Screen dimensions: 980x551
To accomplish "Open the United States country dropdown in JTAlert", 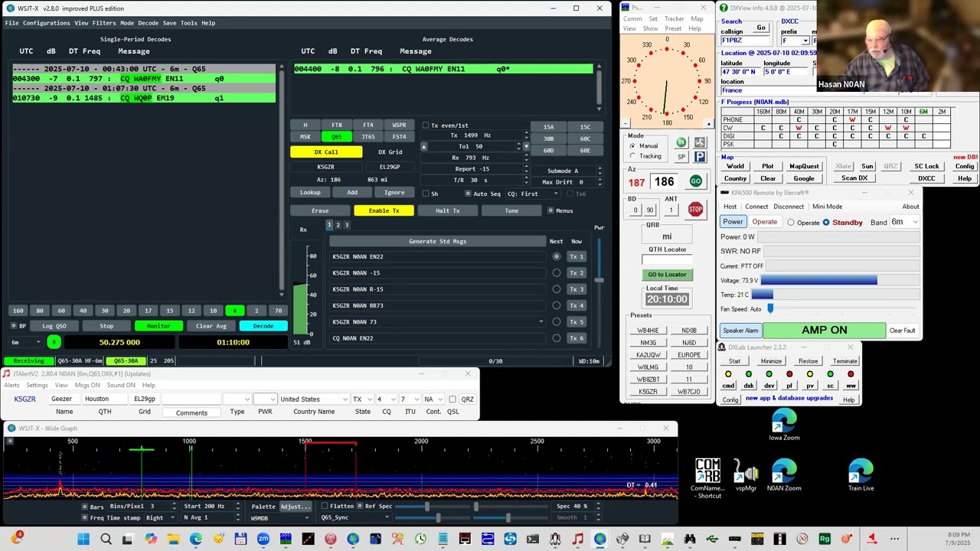I will 314,399.
